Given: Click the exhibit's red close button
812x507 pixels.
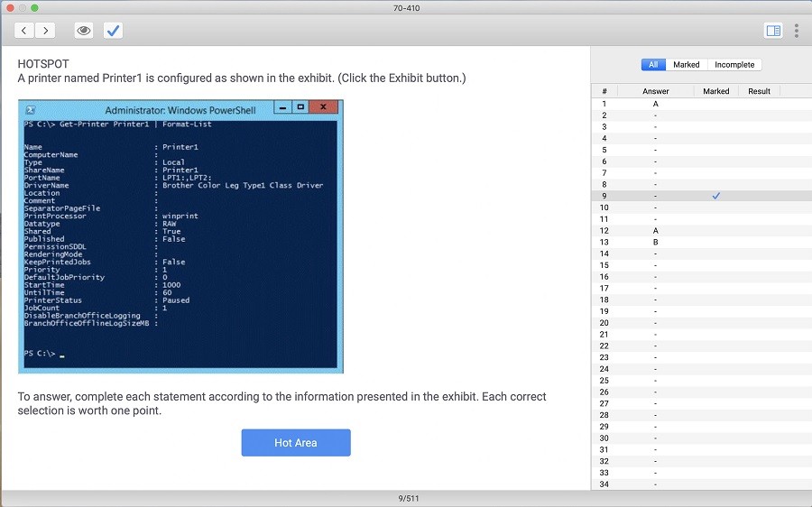Looking at the screenshot, I should (x=323, y=107).
